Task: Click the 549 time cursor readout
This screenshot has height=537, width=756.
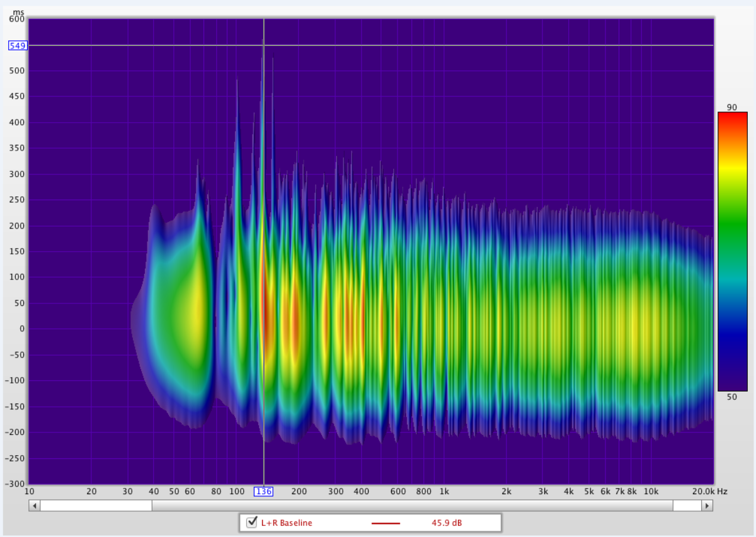Action: 17,45
